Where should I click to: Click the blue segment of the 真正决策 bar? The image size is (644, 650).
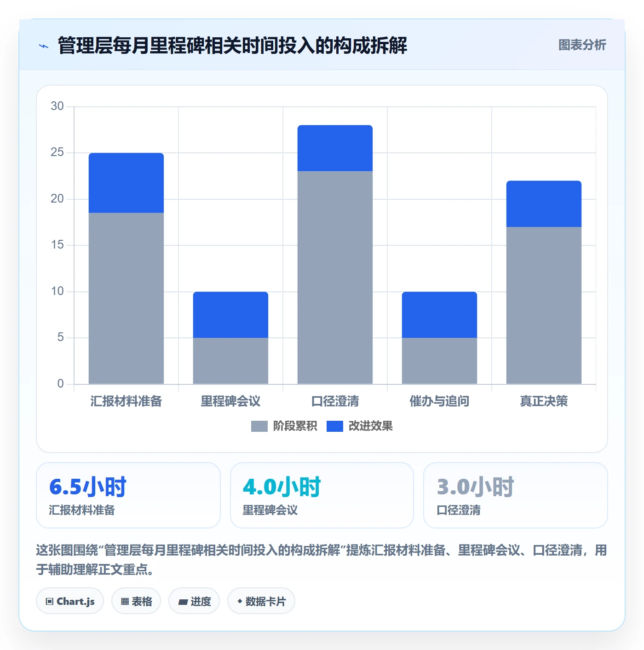pyautogui.click(x=544, y=204)
